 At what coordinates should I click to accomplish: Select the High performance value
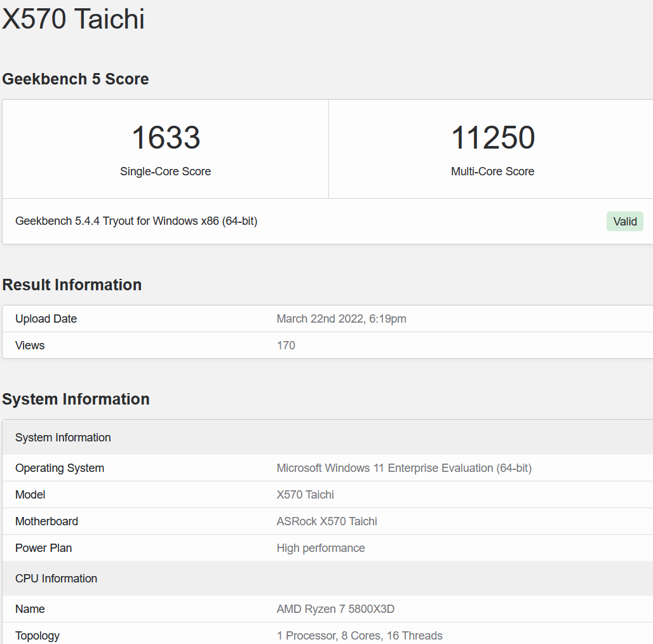pyautogui.click(x=321, y=548)
